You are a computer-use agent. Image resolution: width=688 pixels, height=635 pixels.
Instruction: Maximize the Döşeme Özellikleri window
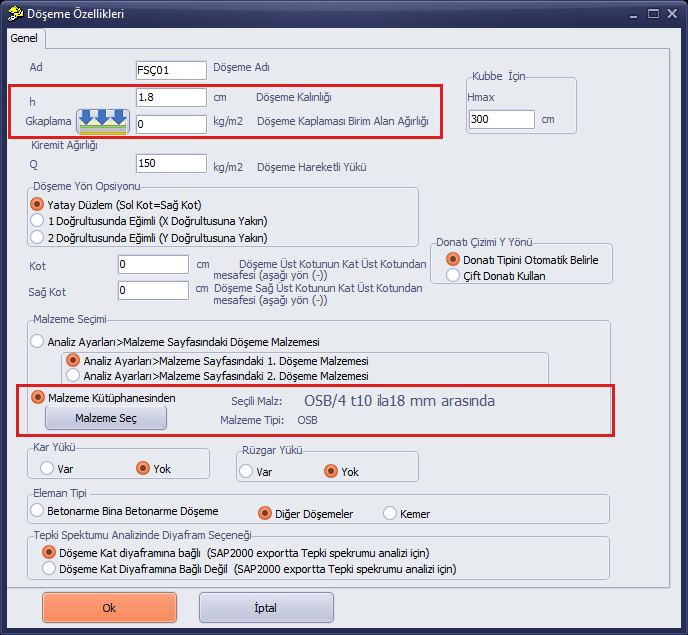coord(653,14)
